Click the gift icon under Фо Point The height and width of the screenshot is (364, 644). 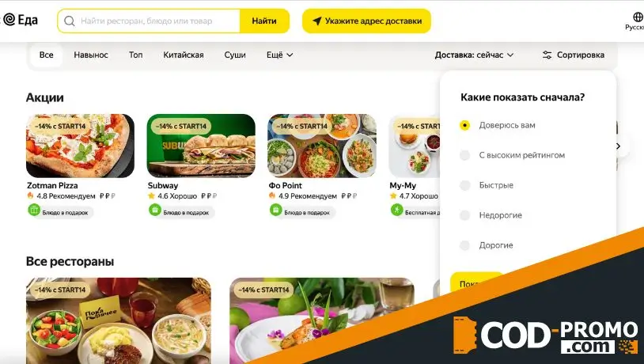coord(275,210)
